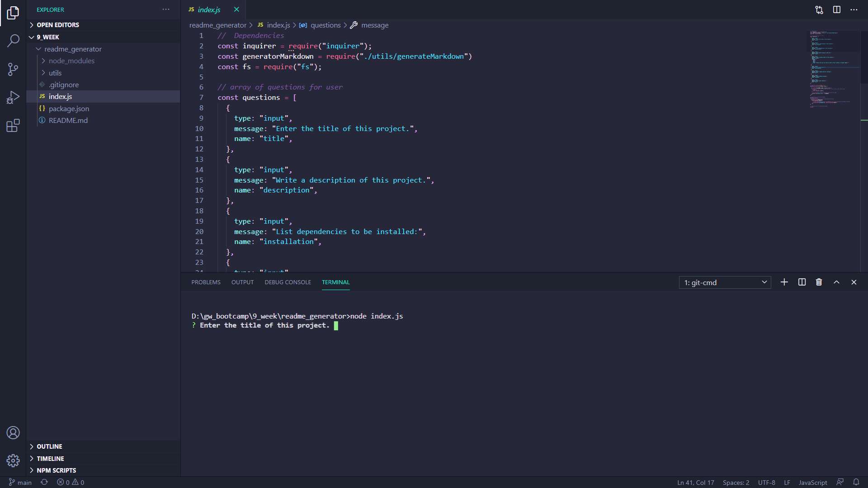Split the editor to the side

coord(837,9)
